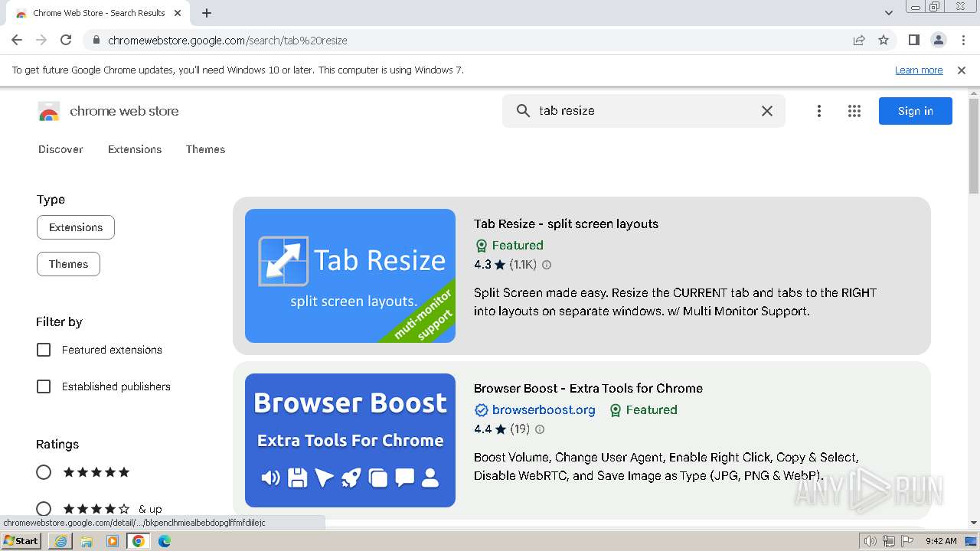Click the Sign in button

pyautogui.click(x=916, y=111)
